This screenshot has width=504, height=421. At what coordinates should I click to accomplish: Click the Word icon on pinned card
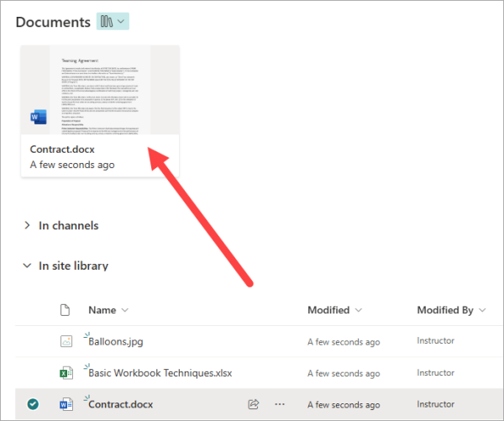click(x=39, y=117)
